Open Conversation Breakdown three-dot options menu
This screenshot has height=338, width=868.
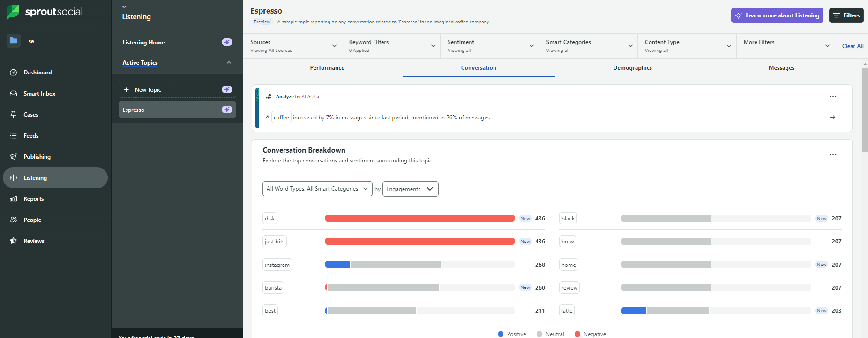(x=832, y=155)
